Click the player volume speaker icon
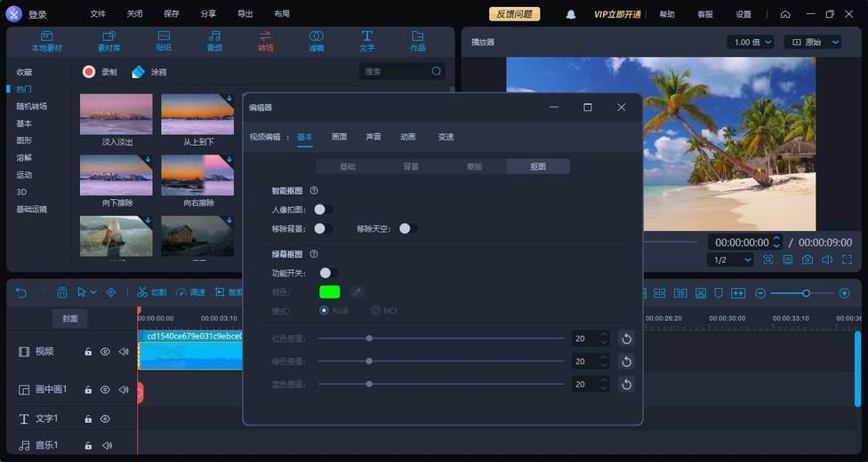Screen dimensions: 868x462 coord(827,259)
